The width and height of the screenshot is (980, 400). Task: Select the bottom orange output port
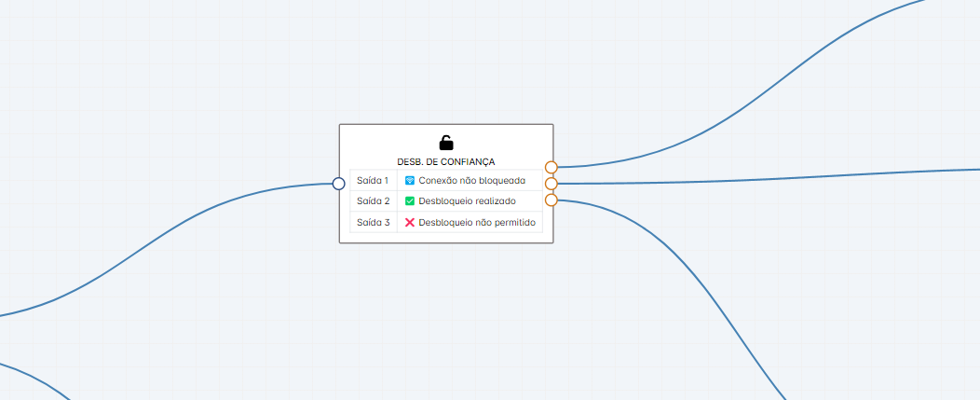coord(551,200)
